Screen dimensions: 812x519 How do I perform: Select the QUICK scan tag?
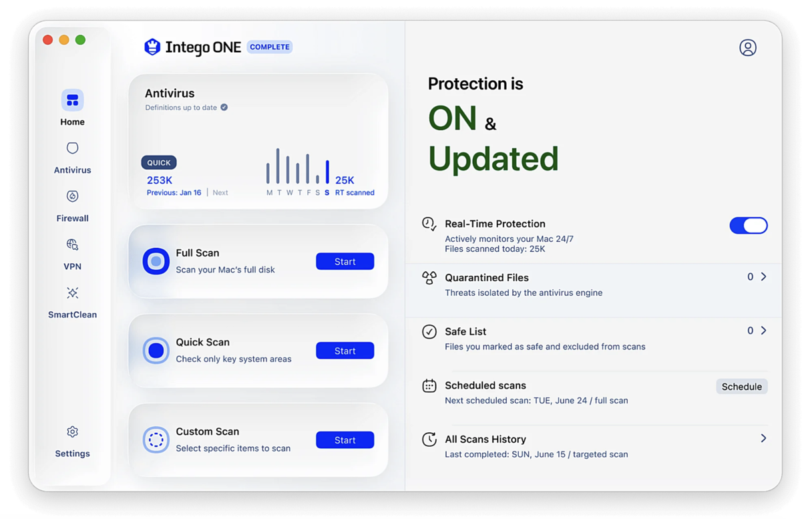[x=159, y=162]
